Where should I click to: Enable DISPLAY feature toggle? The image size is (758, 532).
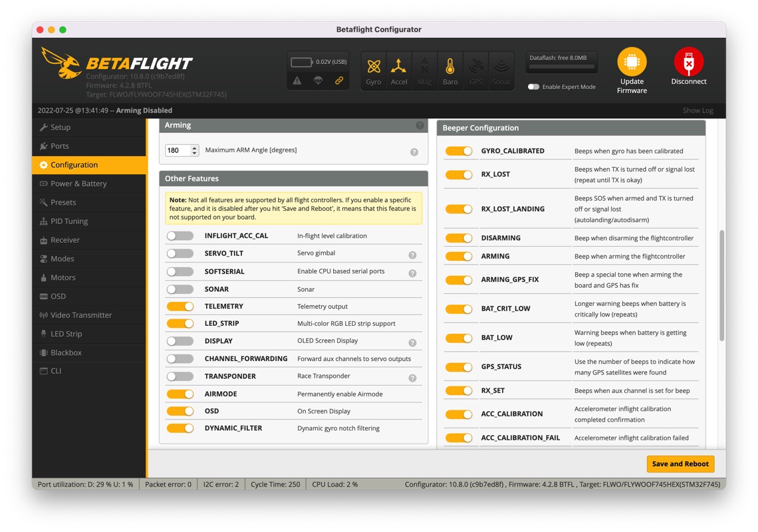tap(180, 341)
